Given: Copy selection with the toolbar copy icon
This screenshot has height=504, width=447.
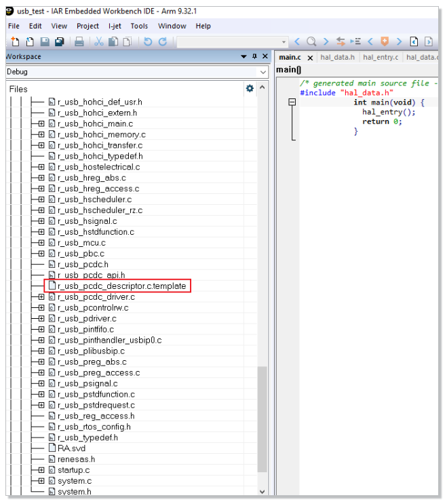Looking at the screenshot, I should pos(113,42).
